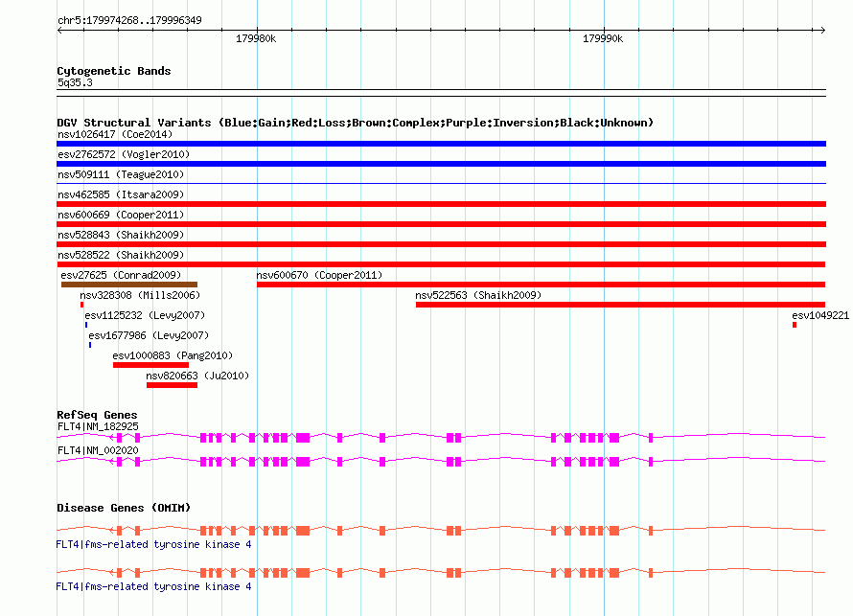This screenshot has width=853, height=616.
Task: Select the blue bar under nsv1026417
Action: [441, 144]
